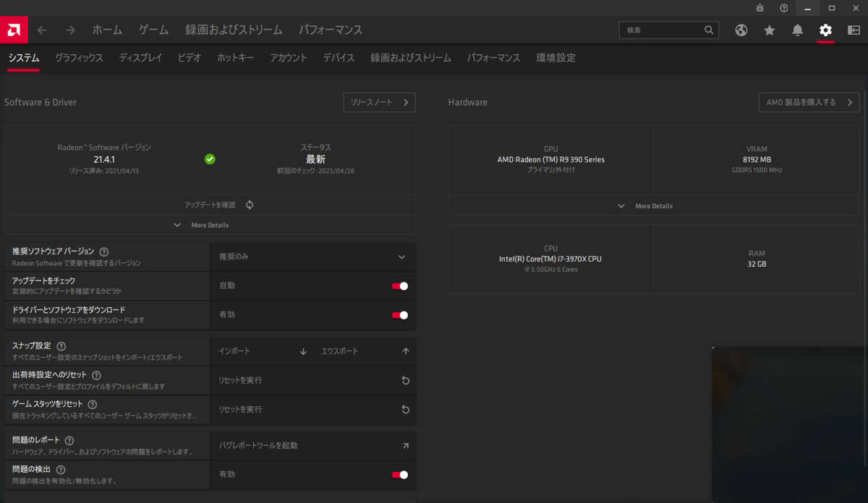Switch to ビデオ tab
The height and width of the screenshot is (503, 868).
190,58
